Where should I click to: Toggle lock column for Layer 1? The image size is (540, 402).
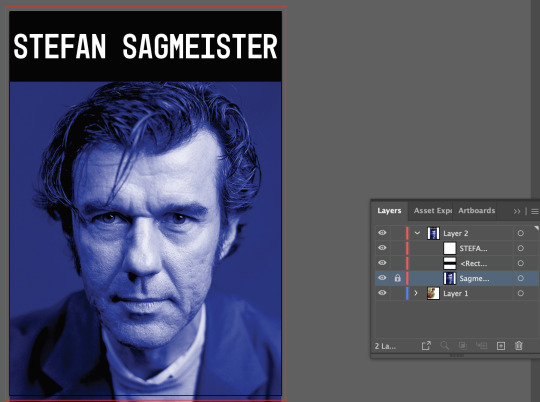(x=397, y=293)
